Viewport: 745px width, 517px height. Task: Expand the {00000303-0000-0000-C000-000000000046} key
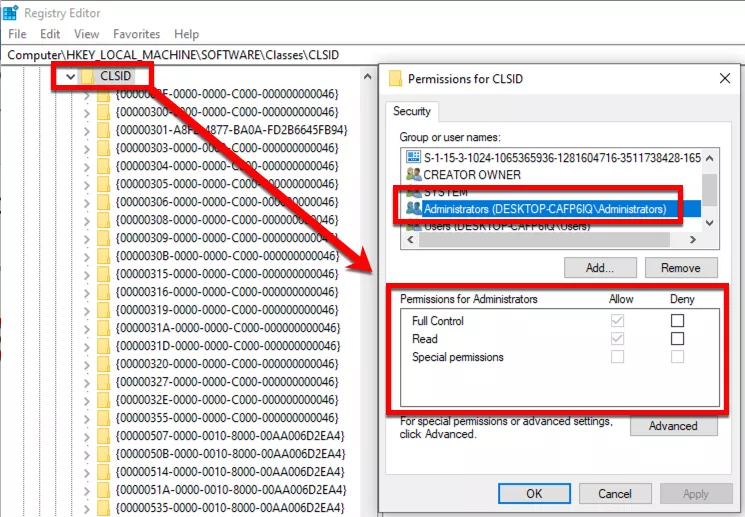coord(86,148)
